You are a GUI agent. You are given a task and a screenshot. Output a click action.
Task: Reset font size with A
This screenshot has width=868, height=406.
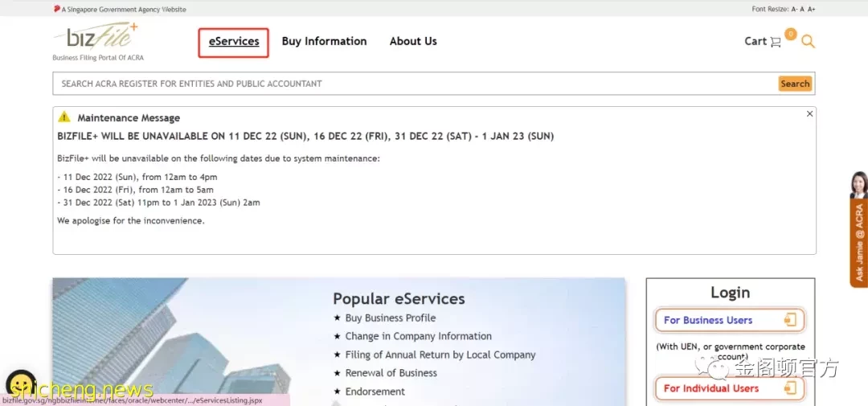(802, 10)
